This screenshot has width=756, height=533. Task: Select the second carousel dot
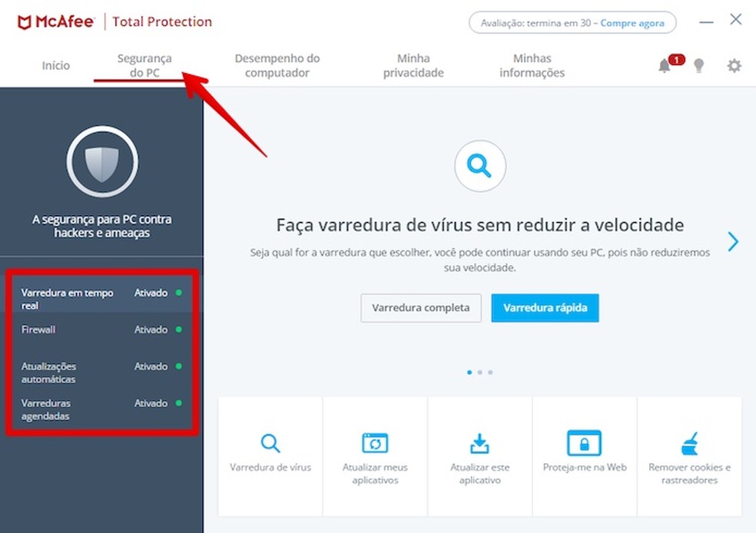click(479, 372)
